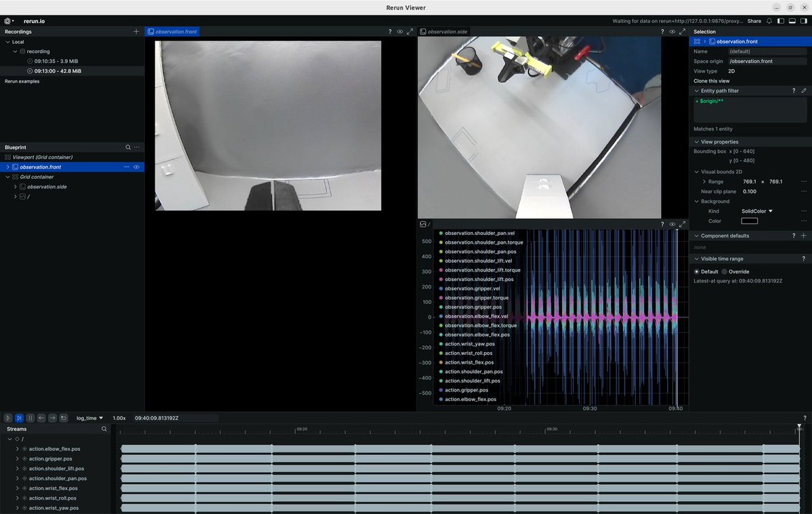Add a new recording with plus icon
This screenshot has width=812, height=514.
pos(136,32)
